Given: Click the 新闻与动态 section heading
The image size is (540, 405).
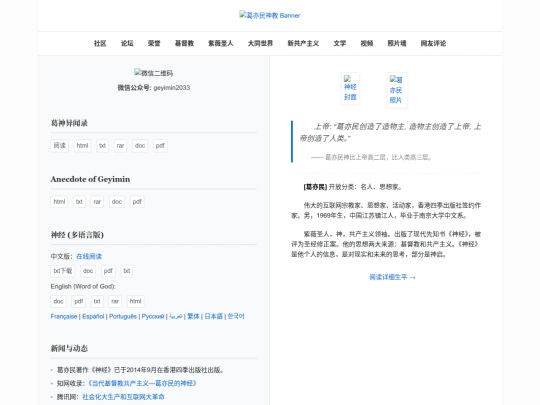Looking at the screenshot, I should [x=69, y=349].
